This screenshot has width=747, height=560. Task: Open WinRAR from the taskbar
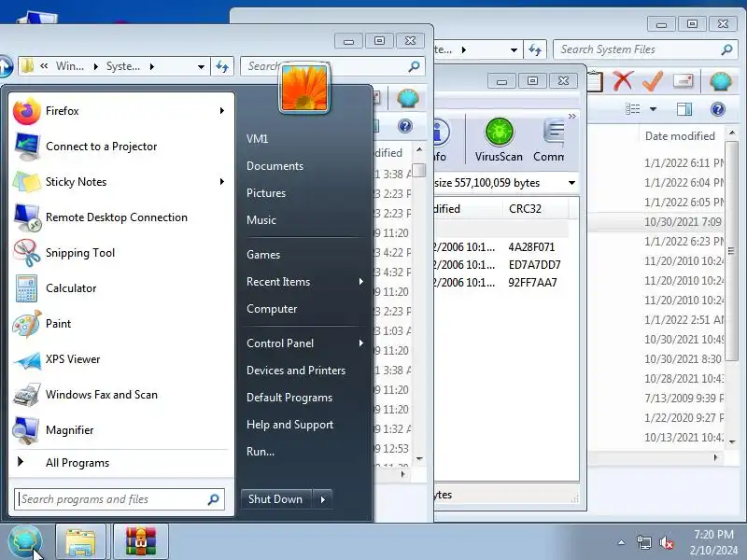(x=141, y=542)
